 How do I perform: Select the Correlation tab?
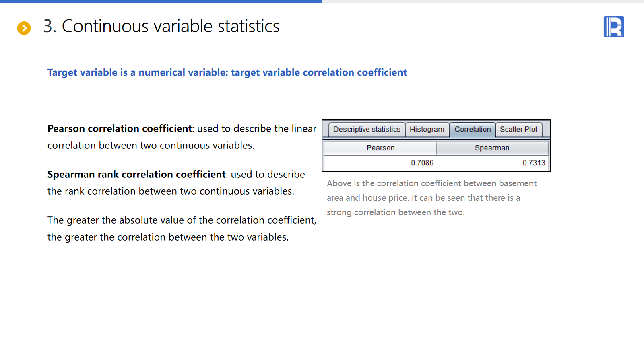[x=473, y=130]
